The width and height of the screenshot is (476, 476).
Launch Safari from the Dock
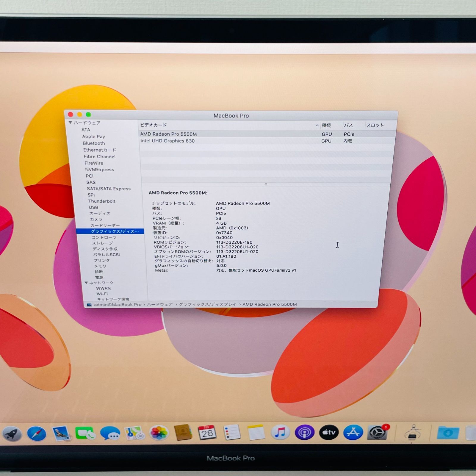pyautogui.click(x=37, y=433)
